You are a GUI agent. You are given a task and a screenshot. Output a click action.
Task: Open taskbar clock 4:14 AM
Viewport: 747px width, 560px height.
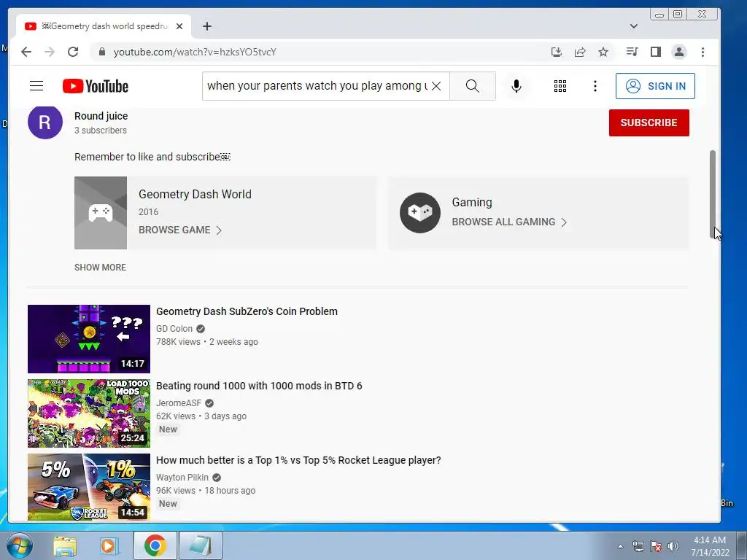710,546
